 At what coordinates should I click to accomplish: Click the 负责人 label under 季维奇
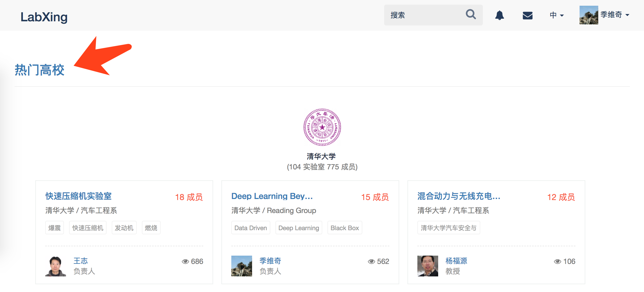pos(270,271)
